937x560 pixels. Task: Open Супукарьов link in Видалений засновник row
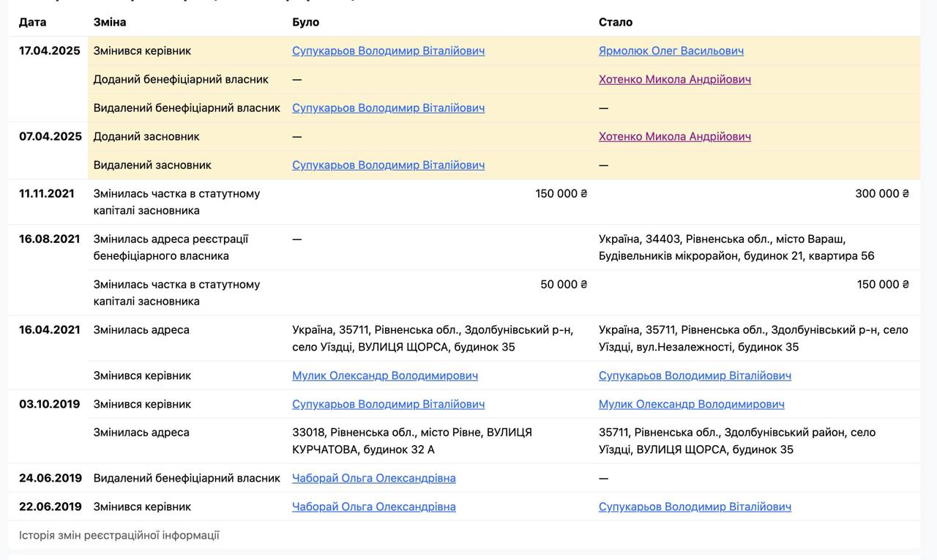tap(388, 165)
